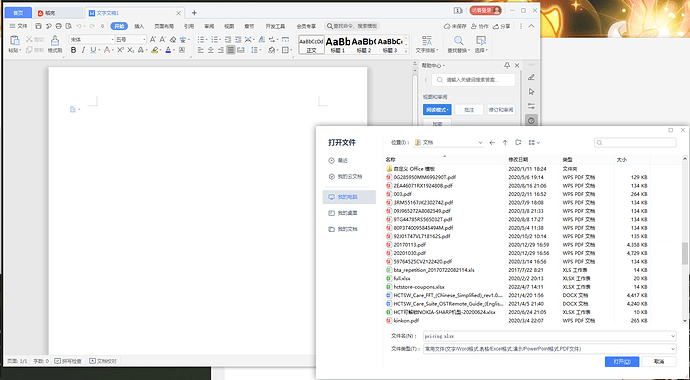The width and height of the screenshot is (690, 380).
Task: Toggle the Superscript X² button
Action: pyautogui.click(x=120, y=50)
